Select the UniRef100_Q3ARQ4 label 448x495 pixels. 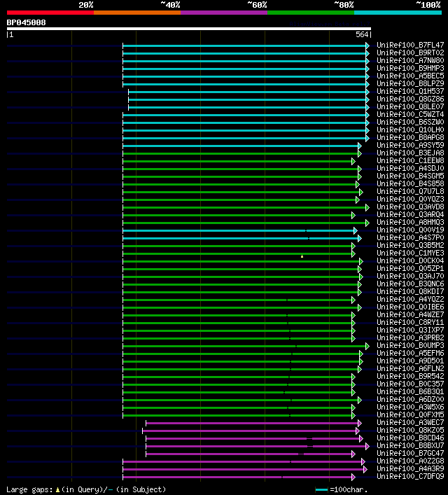(410, 215)
